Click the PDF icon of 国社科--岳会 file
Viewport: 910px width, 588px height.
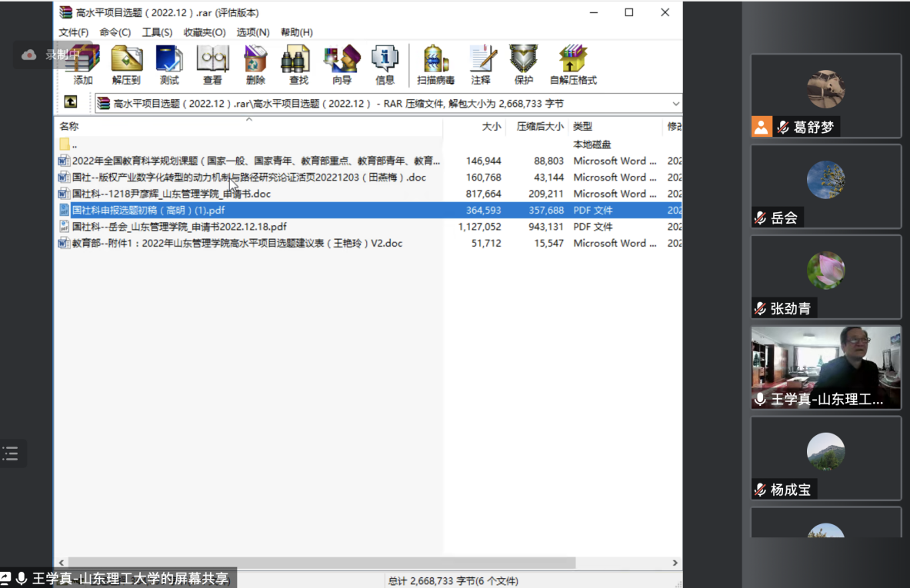pyautogui.click(x=64, y=227)
